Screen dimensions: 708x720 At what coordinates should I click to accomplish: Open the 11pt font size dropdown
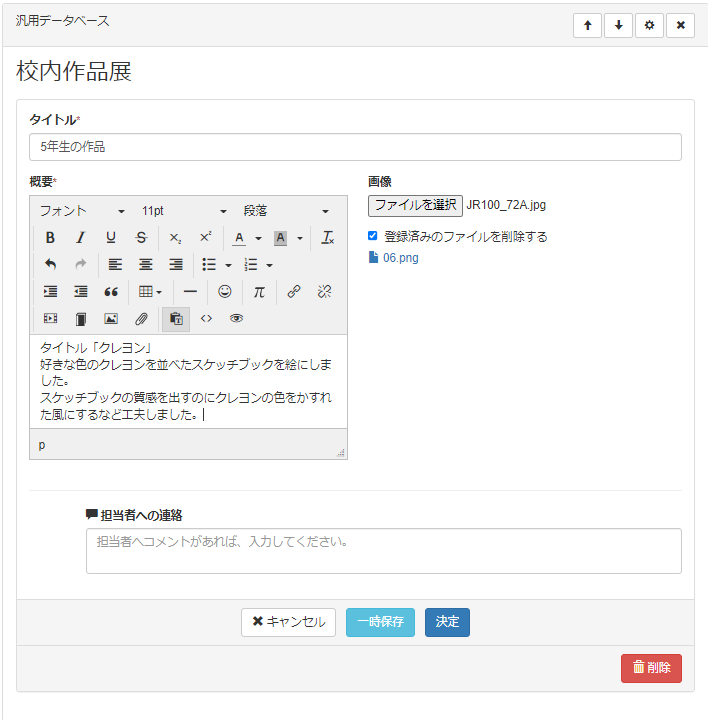pyautogui.click(x=184, y=211)
